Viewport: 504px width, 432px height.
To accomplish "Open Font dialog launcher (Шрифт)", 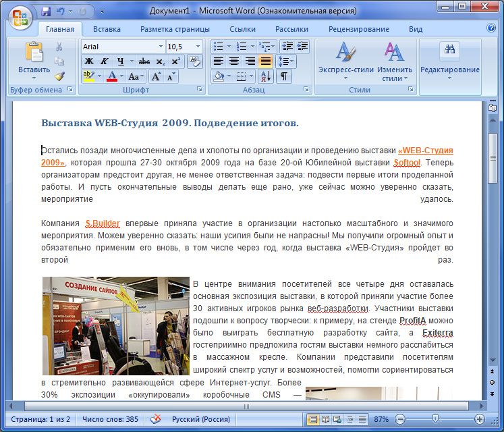I will point(200,89).
